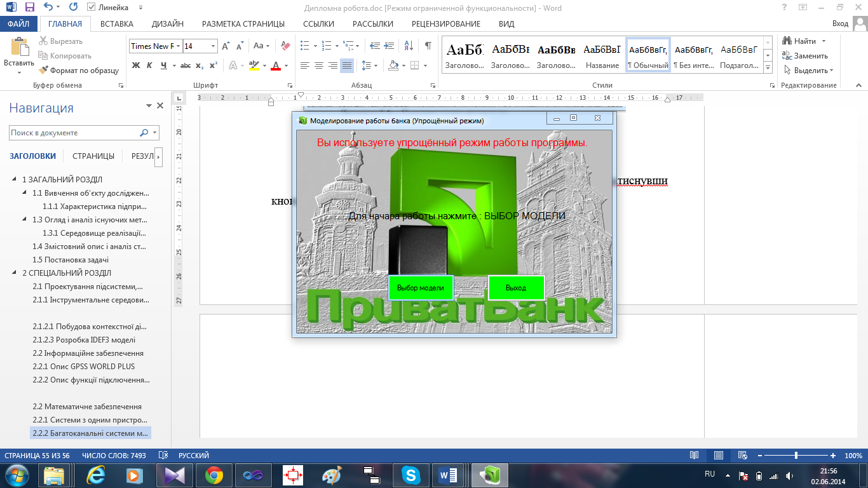Viewport: 868px width, 488px height.
Task: Open the text effects (A) icon
Action: tap(233, 65)
